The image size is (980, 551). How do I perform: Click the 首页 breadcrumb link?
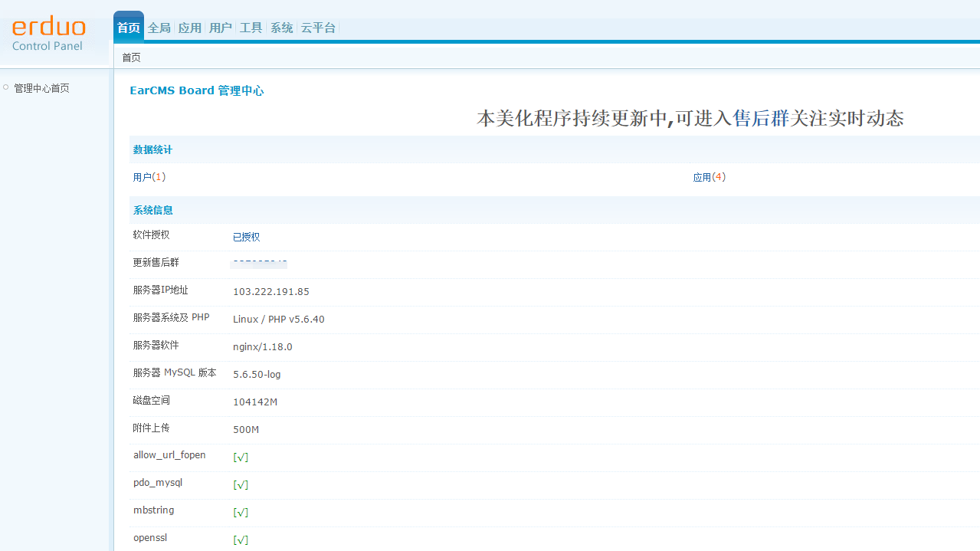click(131, 57)
